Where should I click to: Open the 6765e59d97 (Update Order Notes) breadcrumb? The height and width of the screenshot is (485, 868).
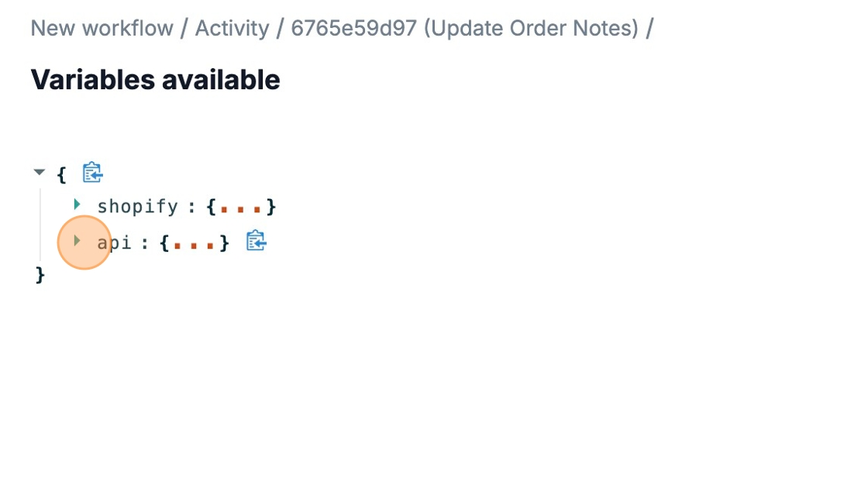(x=465, y=29)
